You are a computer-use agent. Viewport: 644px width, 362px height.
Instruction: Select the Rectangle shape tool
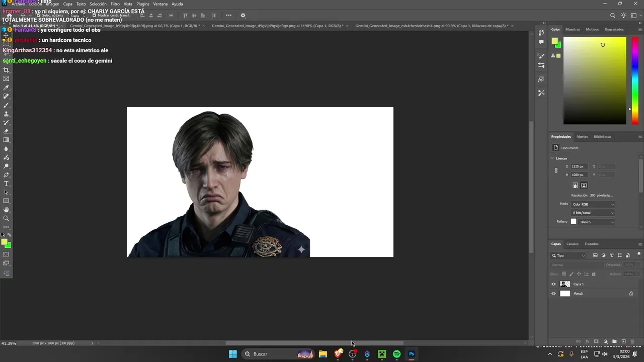point(6,201)
